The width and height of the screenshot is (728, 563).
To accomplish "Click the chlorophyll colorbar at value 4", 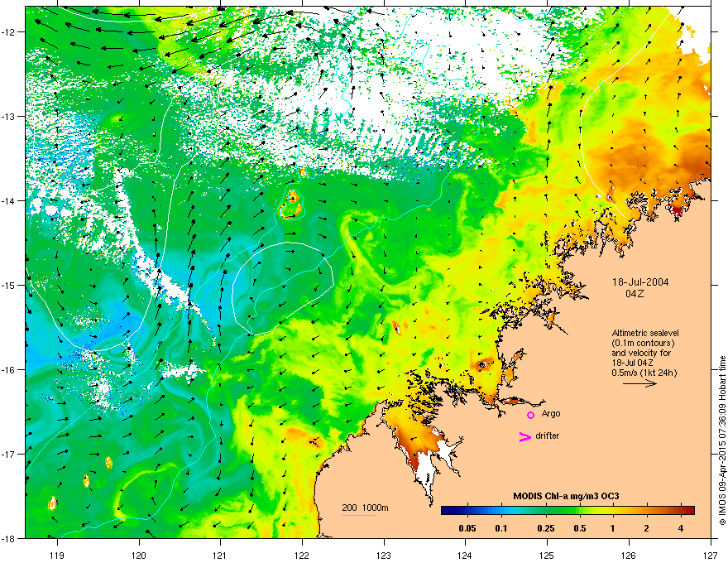I will 681,511.
